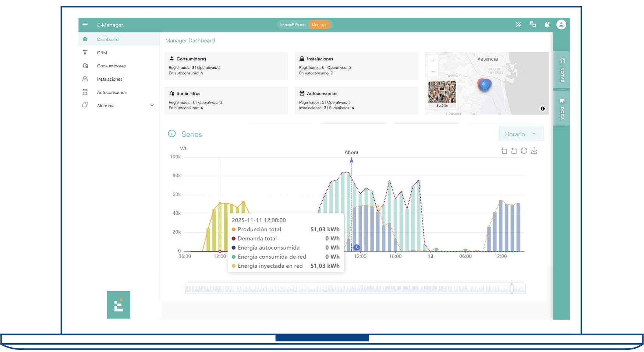Screen dimensions: 644x352
Task: Click the timeline range slider handle
Action: [x=512, y=288]
